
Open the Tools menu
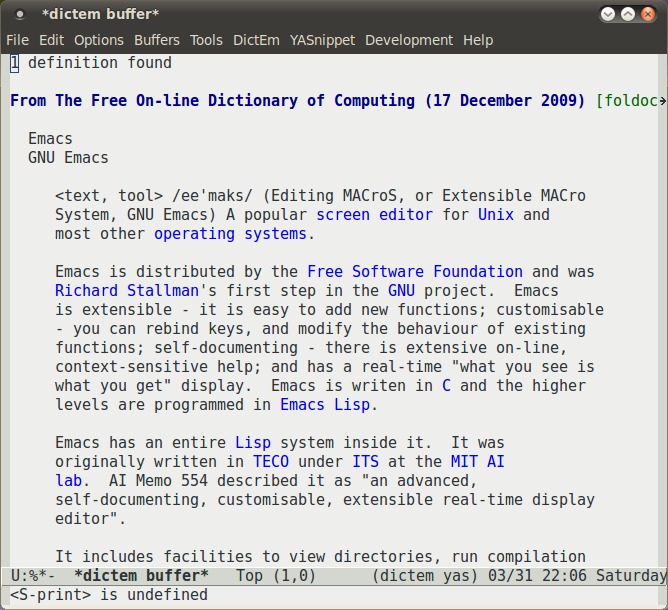(x=206, y=40)
